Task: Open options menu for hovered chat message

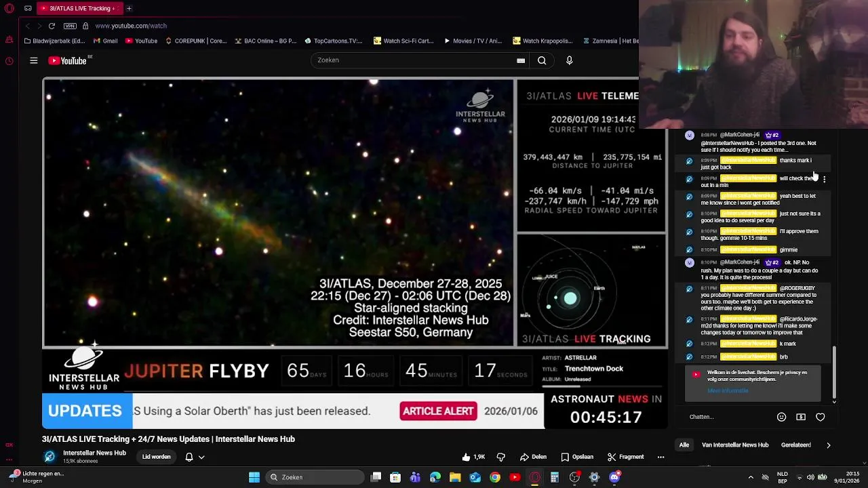Action: point(824,180)
